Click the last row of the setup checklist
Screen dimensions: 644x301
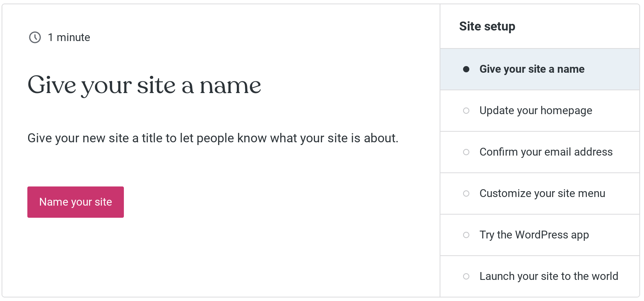click(x=540, y=276)
